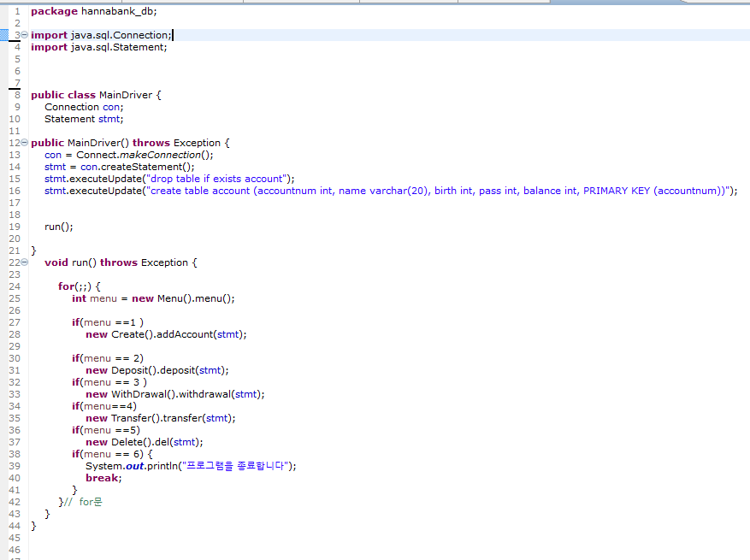
Task: Click the for(;;) loop statement
Action: pos(80,286)
